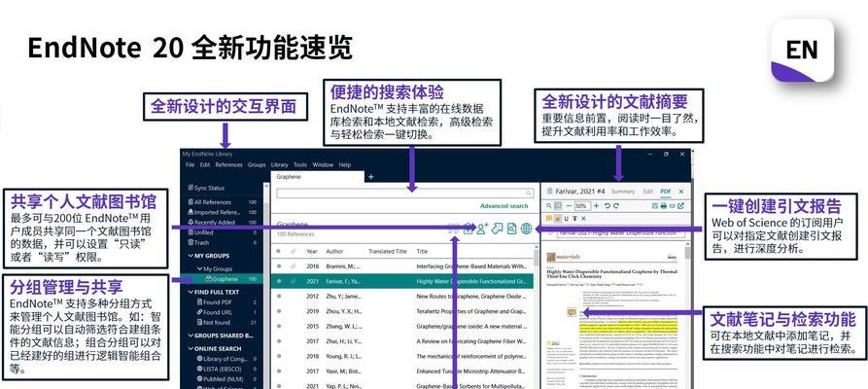The image size is (868, 389).
Task: Open PDF in external window icon
Action: 681,205
